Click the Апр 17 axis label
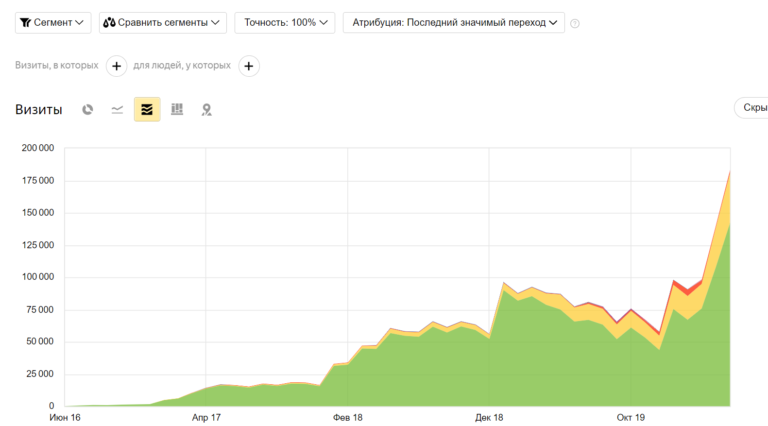 tap(205, 417)
